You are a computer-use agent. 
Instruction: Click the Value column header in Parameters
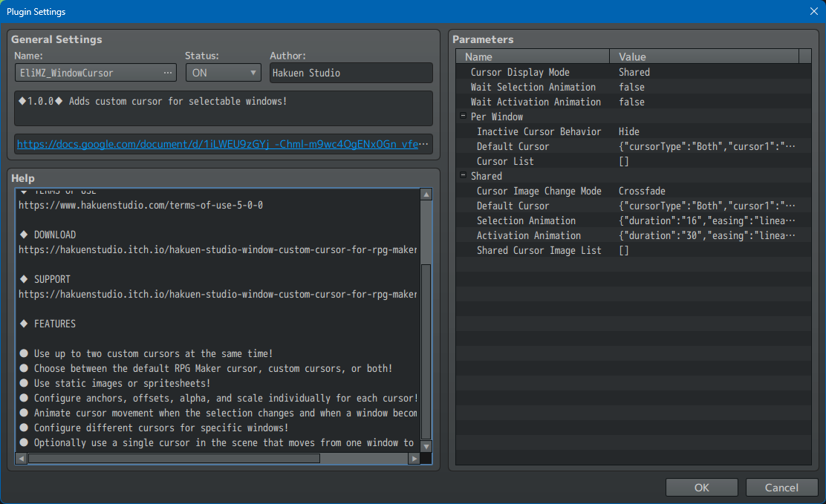pyautogui.click(x=704, y=57)
